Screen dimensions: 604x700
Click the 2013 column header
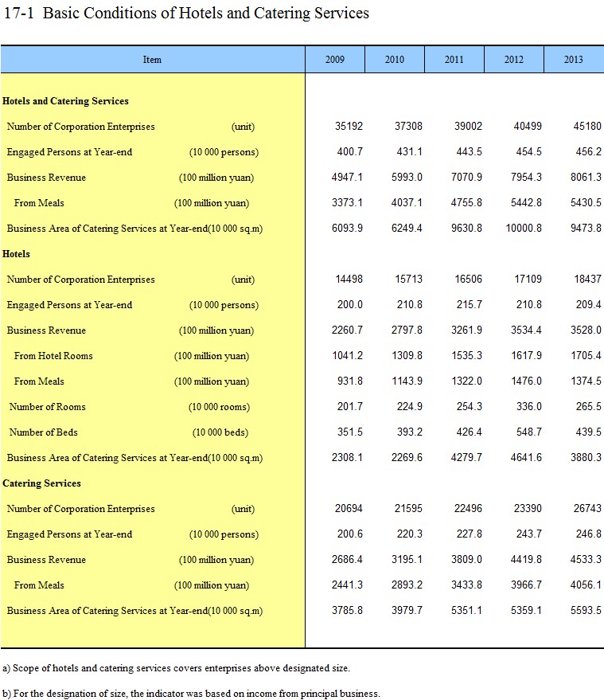click(x=574, y=60)
